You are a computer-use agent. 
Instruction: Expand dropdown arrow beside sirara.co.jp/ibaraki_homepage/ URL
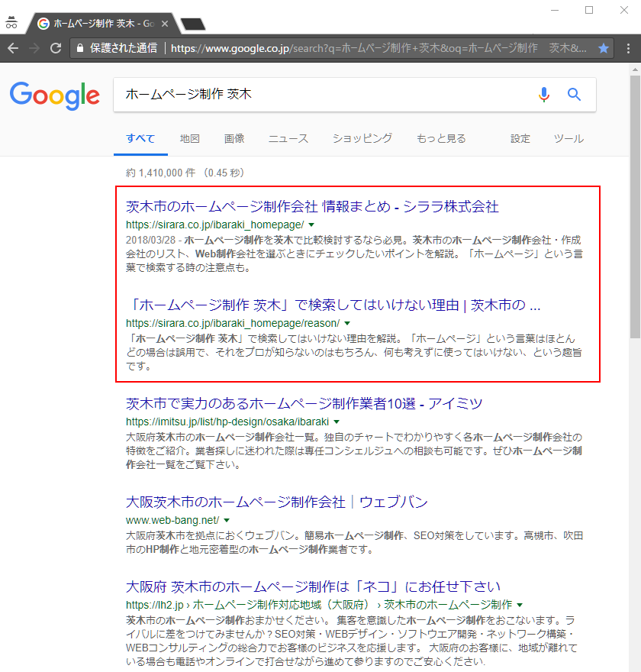pos(311,225)
